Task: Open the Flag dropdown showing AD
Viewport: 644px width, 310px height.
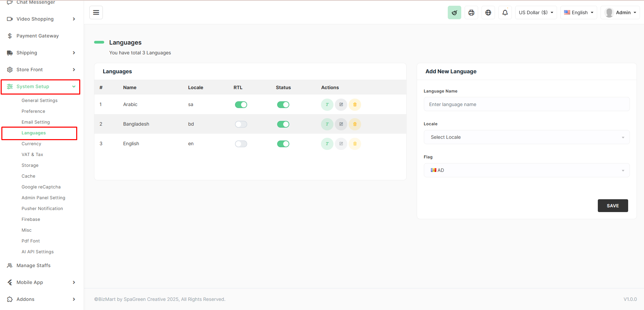Action: click(x=526, y=170)
